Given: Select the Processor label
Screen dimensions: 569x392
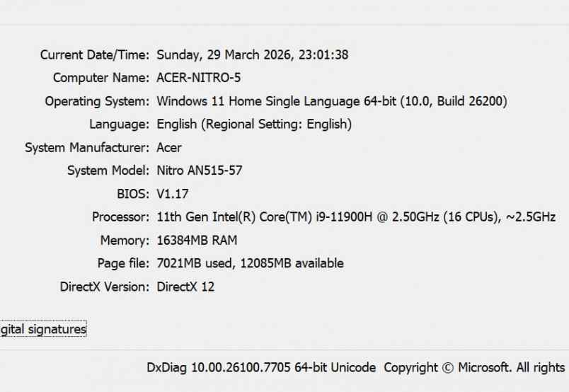Looking at the screenshot, I should [x=120, y=217].
